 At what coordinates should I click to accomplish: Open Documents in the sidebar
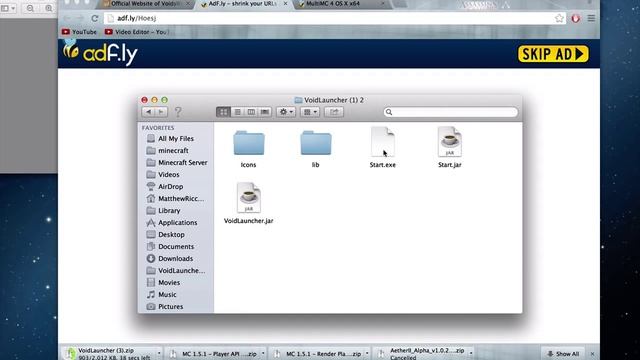coord(176,247)
